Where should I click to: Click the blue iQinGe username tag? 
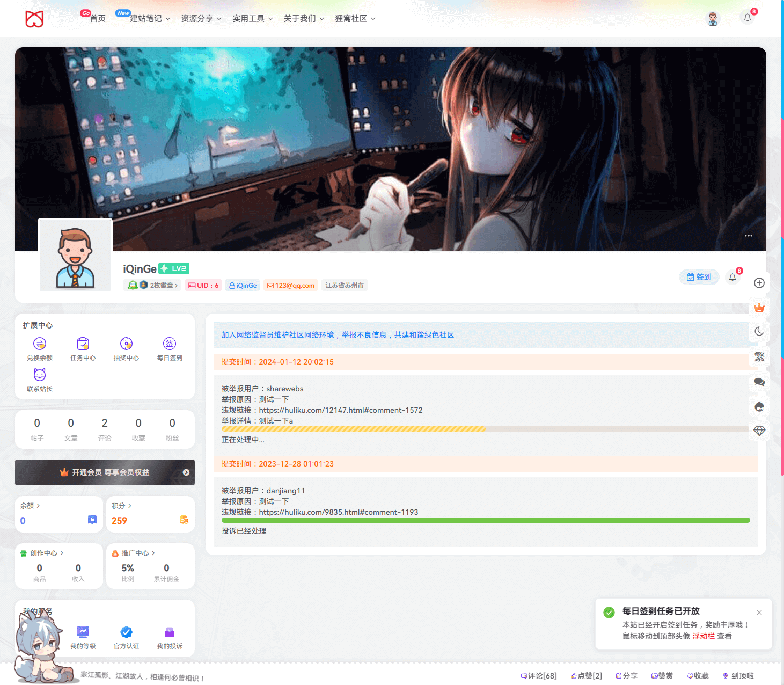pos(243,286)
